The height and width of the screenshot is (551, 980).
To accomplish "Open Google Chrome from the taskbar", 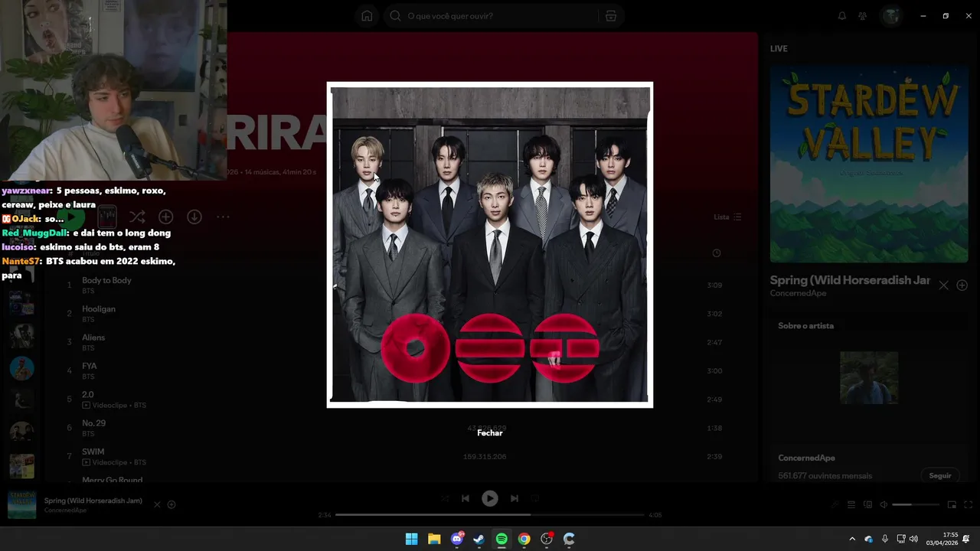I will tap(524, 539).
